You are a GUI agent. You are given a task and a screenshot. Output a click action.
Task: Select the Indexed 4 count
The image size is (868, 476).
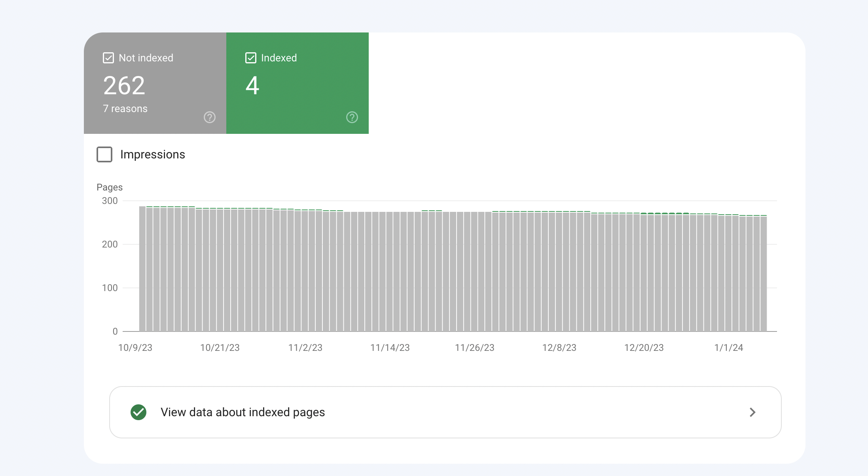[252, 86]
